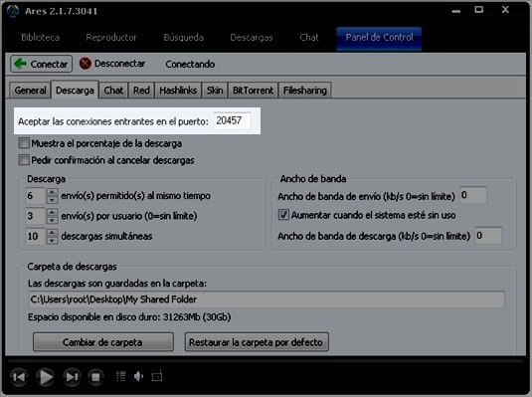The height and width of the screenshot is (397, 532).
Task: Start playback with the play button
Action: (x=46, y=377)
